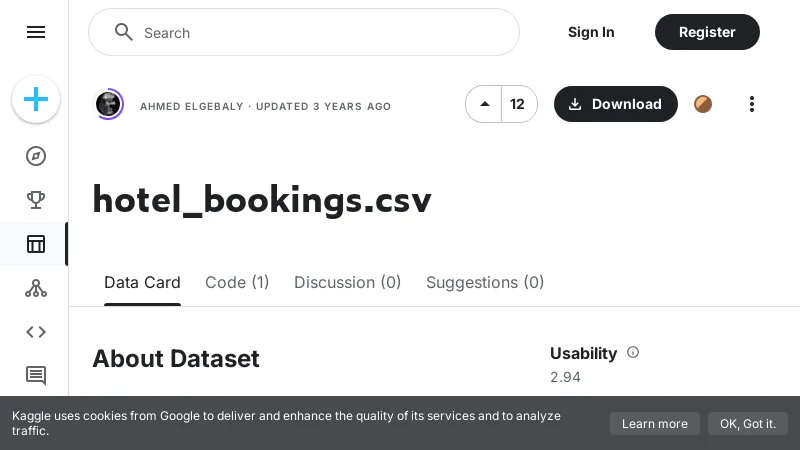800x450 pixels.
Task: Click the Usability info icon
Action: click(x=633, y=352)
